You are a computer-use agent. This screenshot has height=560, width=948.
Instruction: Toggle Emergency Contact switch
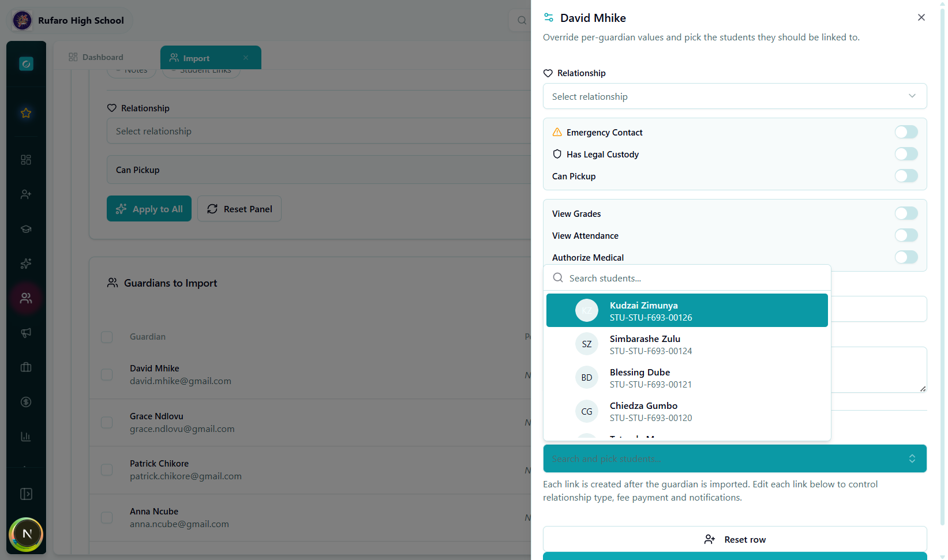(x=906, y=132)
